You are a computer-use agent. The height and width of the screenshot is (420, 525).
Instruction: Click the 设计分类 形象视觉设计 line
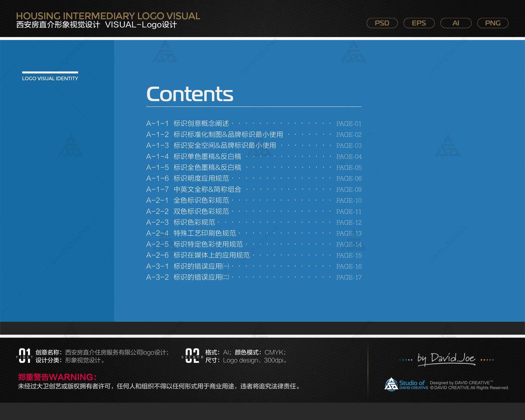pos(70,360)
